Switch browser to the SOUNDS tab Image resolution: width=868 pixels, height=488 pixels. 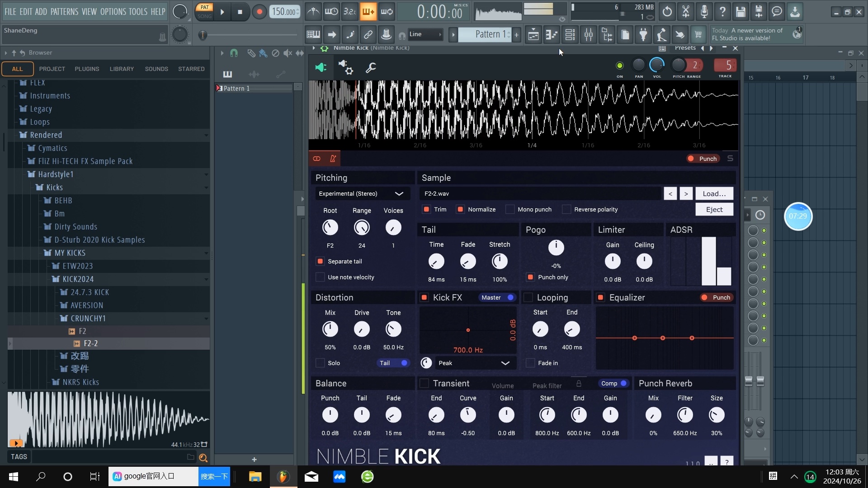[x=156, y=69]
